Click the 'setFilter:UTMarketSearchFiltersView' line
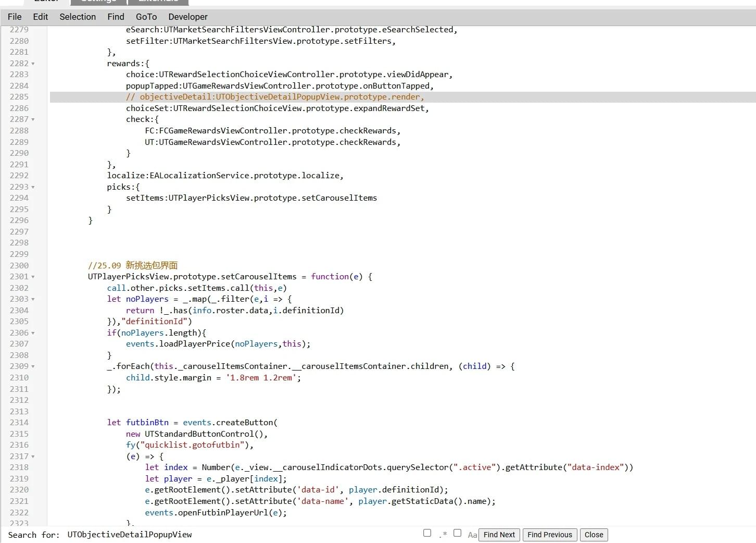This screenshot has width=756, height=543. click(x=261, y=41)
